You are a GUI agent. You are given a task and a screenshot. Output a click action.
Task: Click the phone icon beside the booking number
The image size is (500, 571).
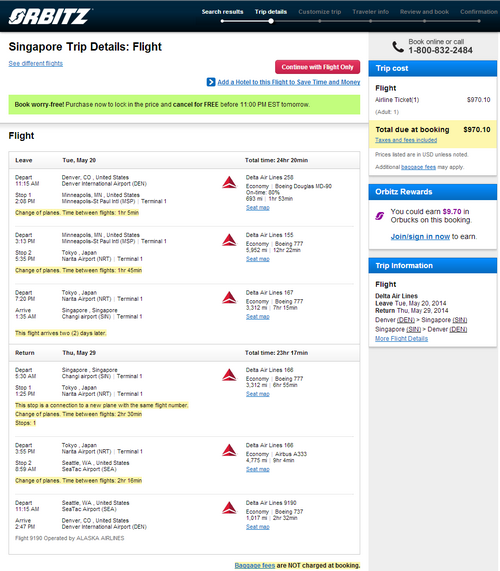click(398, 47)
